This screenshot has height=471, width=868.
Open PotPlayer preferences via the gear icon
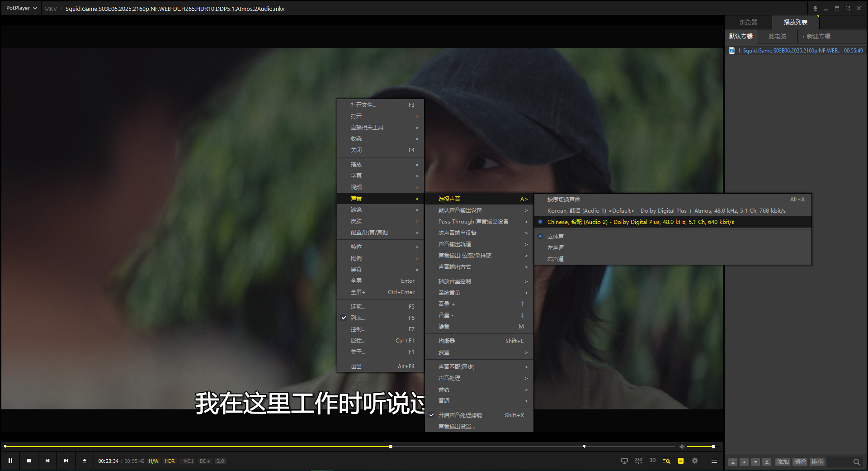[695, 461]
